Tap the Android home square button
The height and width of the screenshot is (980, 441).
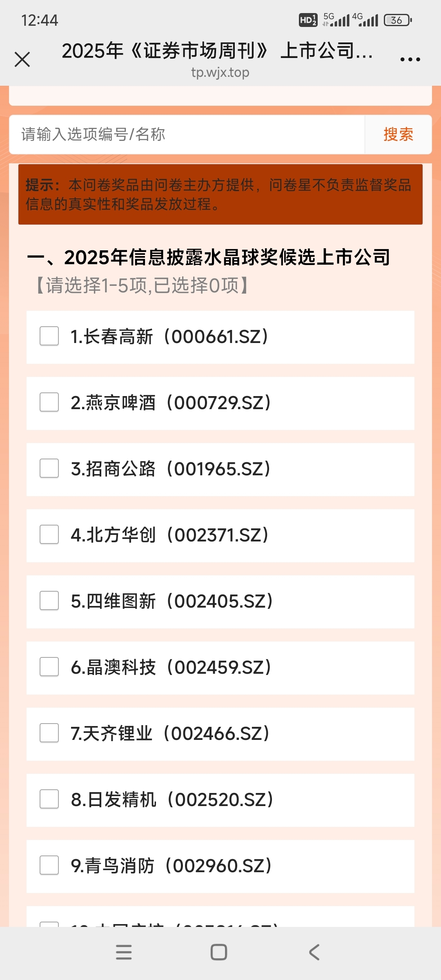pyautogui.click(x=219, y=952)
